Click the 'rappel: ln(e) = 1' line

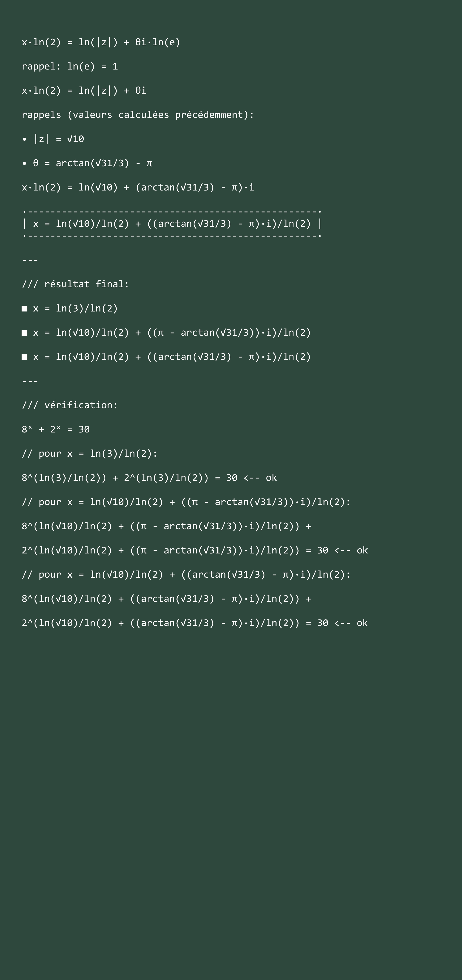[x=70, y=67]
